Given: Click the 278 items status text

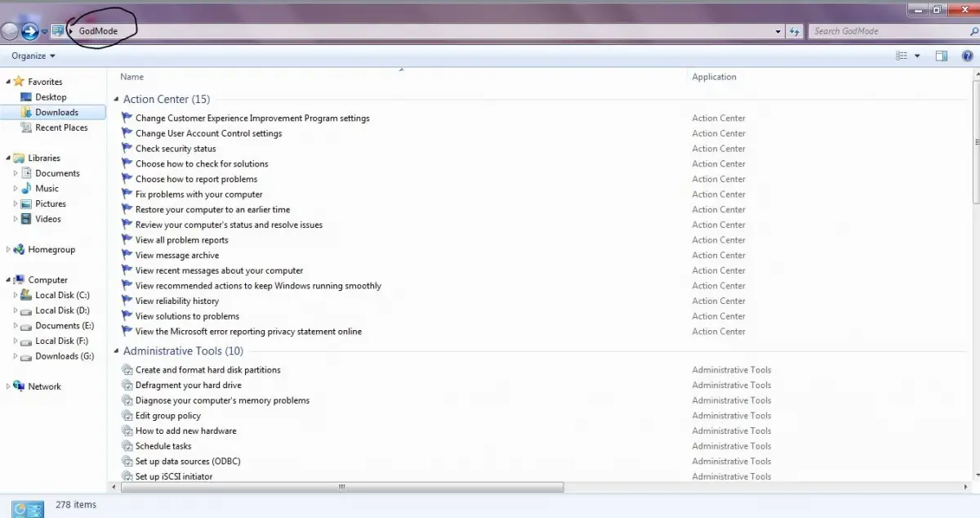Looking at the screenshot, I should point(76,504).
